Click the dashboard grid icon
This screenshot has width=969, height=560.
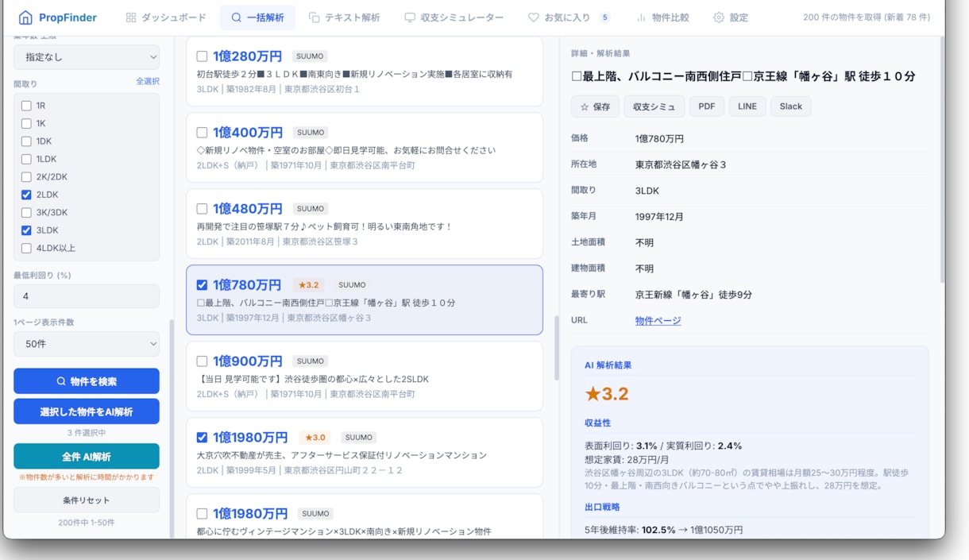(x=131, y=17)
